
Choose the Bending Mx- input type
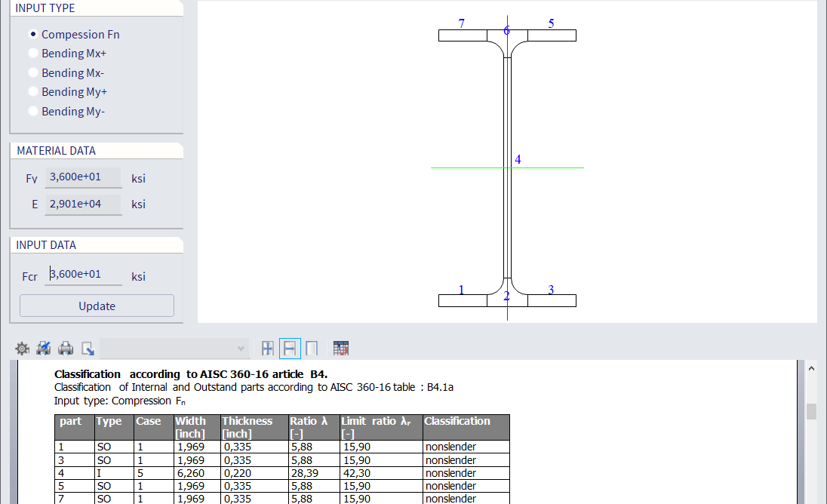pos(33,73)
